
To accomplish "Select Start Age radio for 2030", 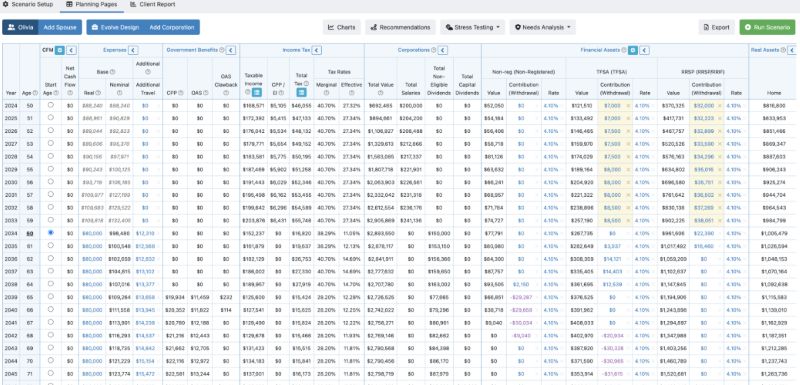I will click(x=50, y=181).
